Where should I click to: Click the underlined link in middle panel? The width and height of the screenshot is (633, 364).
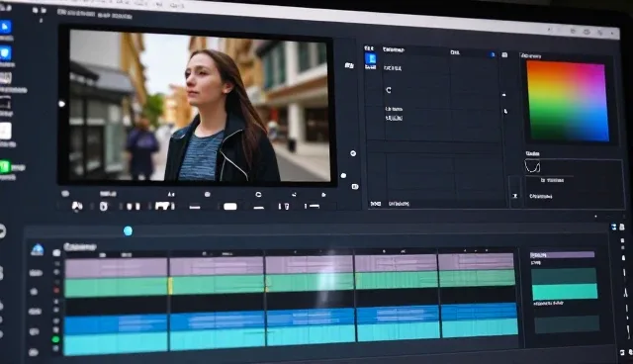tap(394, 118)
